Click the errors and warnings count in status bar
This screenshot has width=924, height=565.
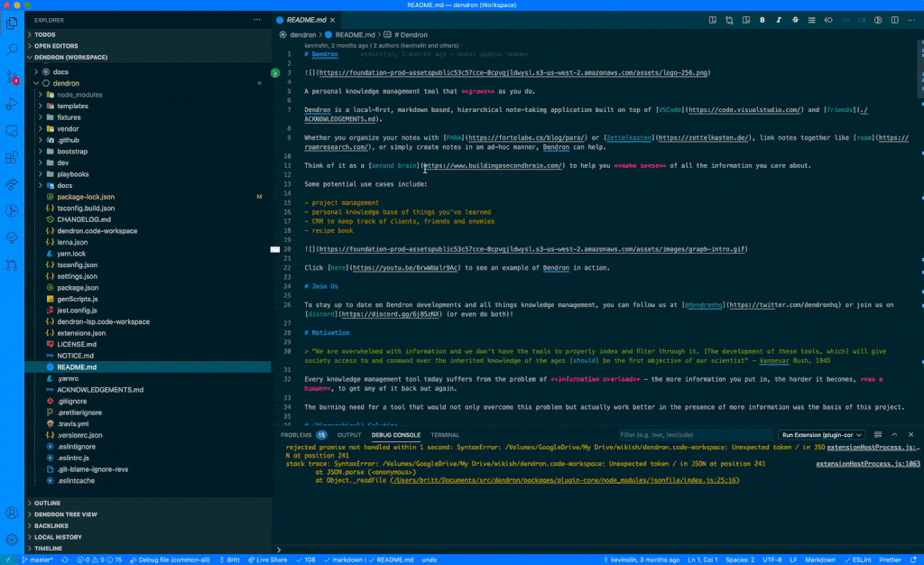pos(99,560)
